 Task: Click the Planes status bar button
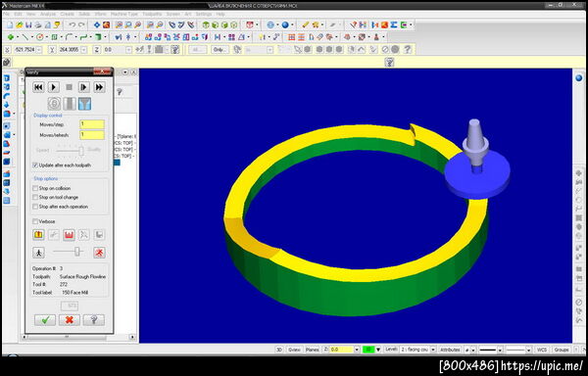point(312,350)
